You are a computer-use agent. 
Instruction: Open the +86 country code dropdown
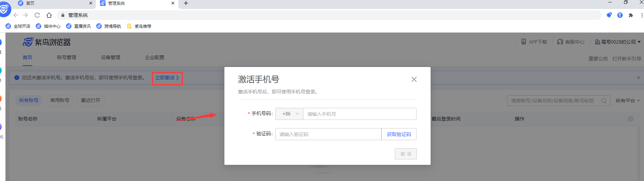click(289, 114)
